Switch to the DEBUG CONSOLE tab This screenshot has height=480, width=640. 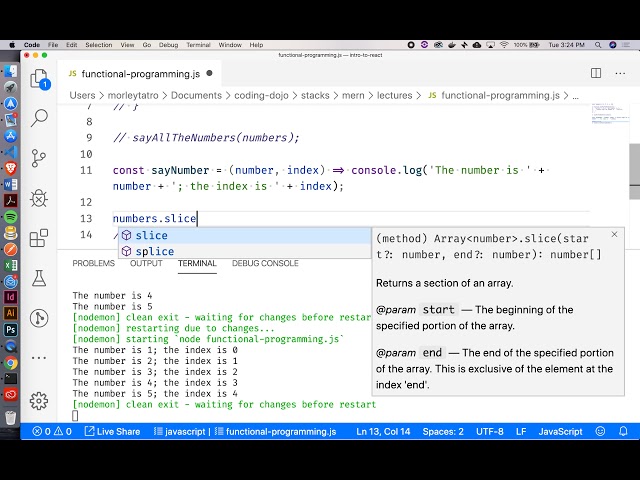click(265, 263)
